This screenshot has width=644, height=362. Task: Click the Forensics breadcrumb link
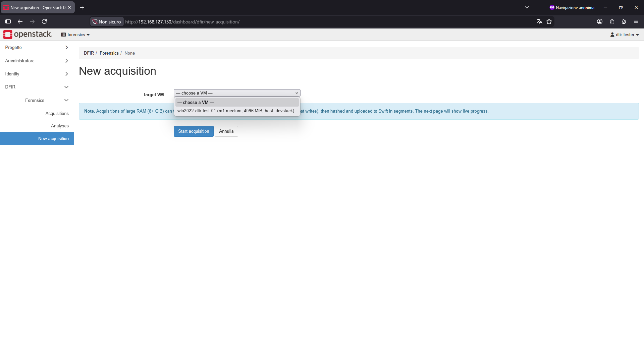pos(109,53)
